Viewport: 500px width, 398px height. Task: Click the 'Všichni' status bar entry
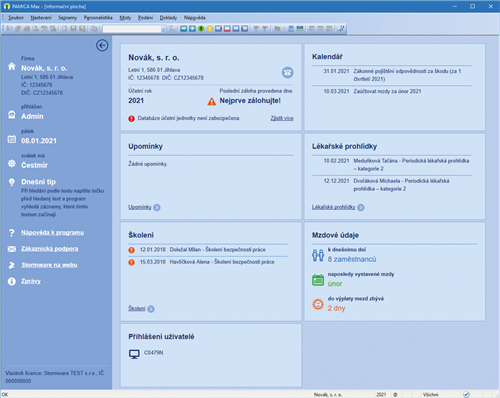[x=430, y=395]
